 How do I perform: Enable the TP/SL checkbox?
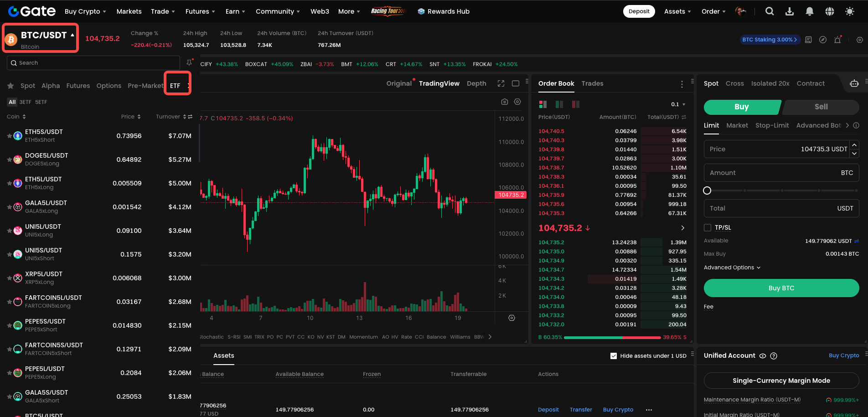708,227
